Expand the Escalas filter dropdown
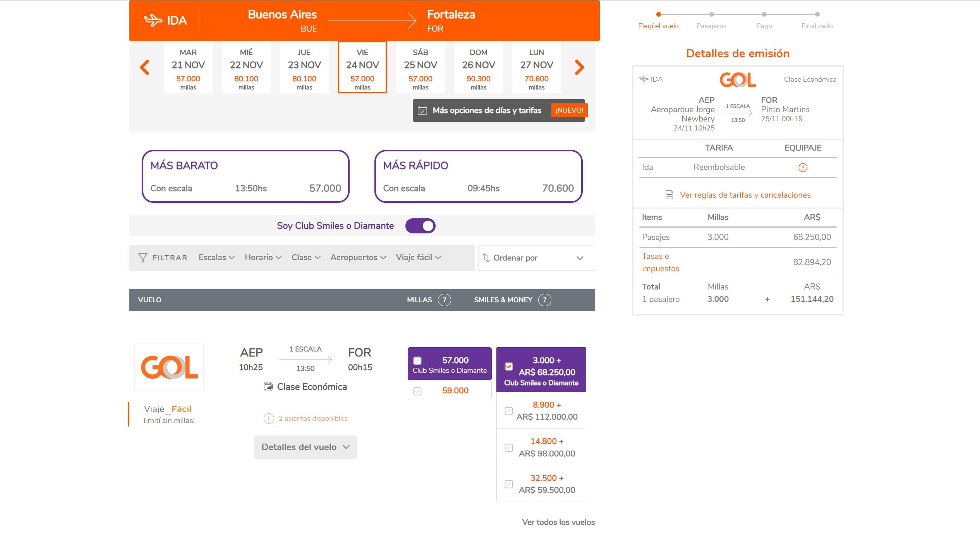This screenshot has width=980, height=545. (216, 257)
